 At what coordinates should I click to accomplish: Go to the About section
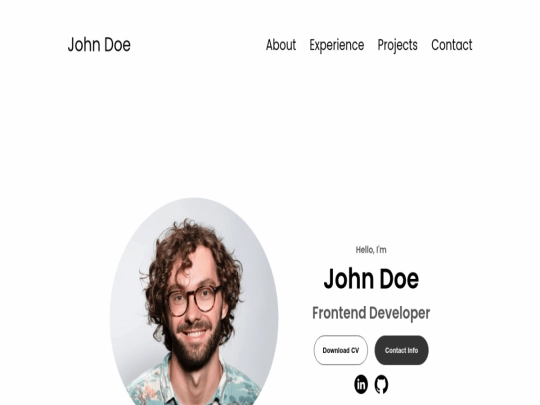[281, 45]
